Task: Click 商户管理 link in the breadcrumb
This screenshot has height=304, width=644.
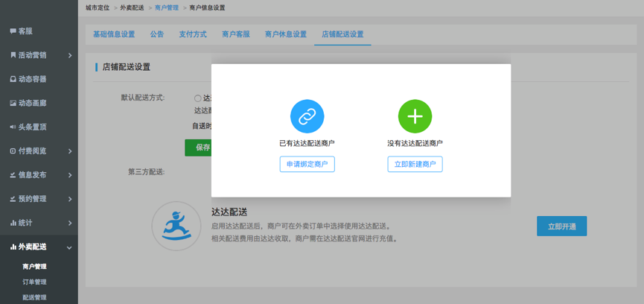Action: point(167,7)
